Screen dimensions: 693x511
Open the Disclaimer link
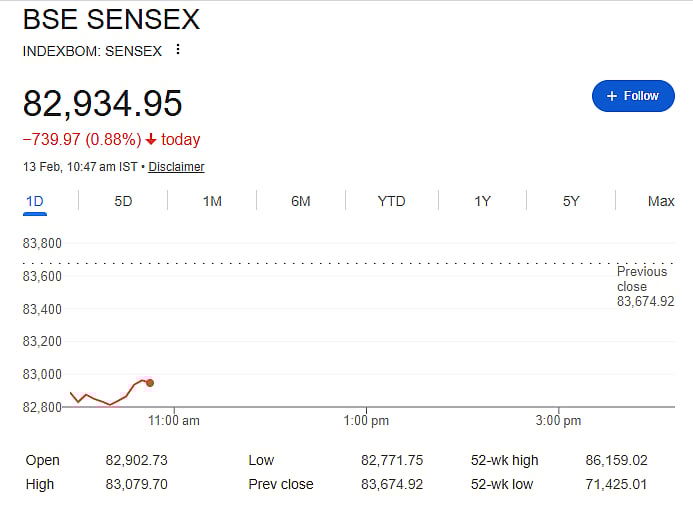[176, 167]
